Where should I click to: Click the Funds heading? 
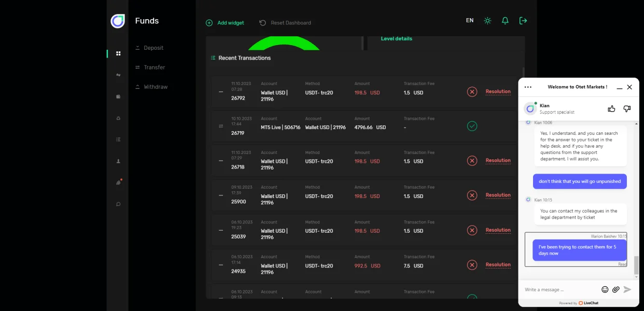[x=147, y=21]
